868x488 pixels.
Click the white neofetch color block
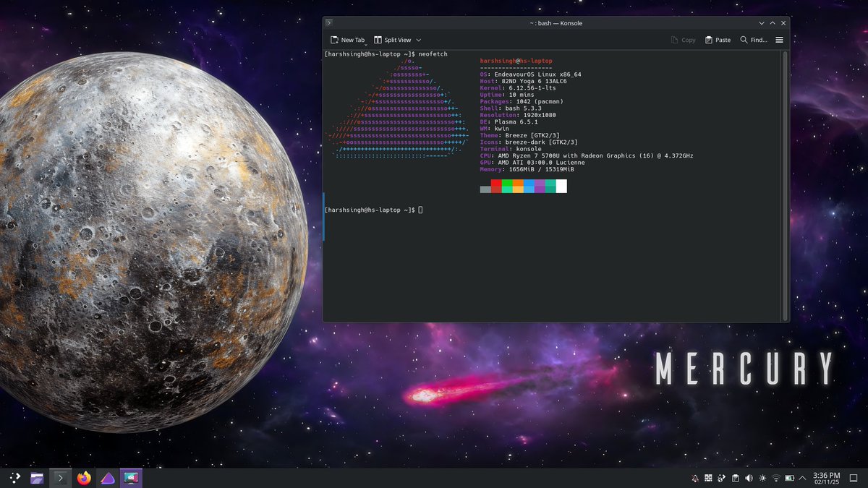click(561, 187)
